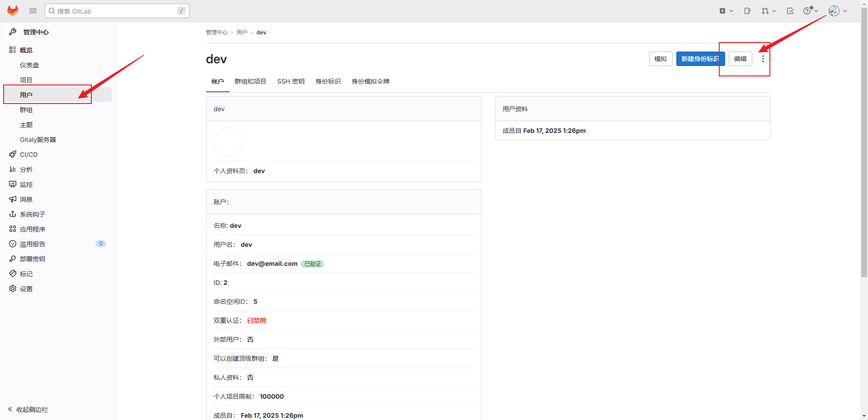Screen dimensions: 868x420
Task: Open the vertical ellipsis more actions menu
Action: tap(763, 59)
